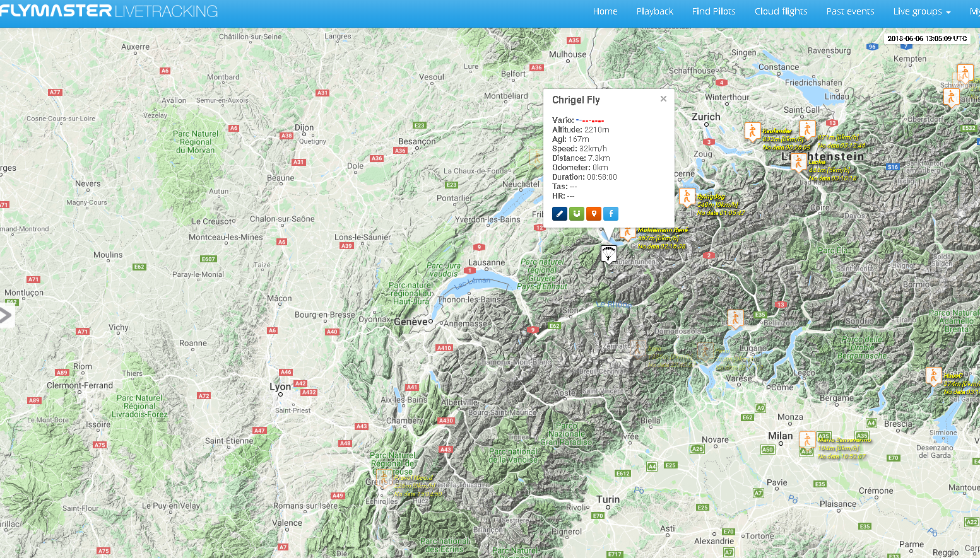Open the Past events page
Viewport: 980px width, 558px height.
851,11
